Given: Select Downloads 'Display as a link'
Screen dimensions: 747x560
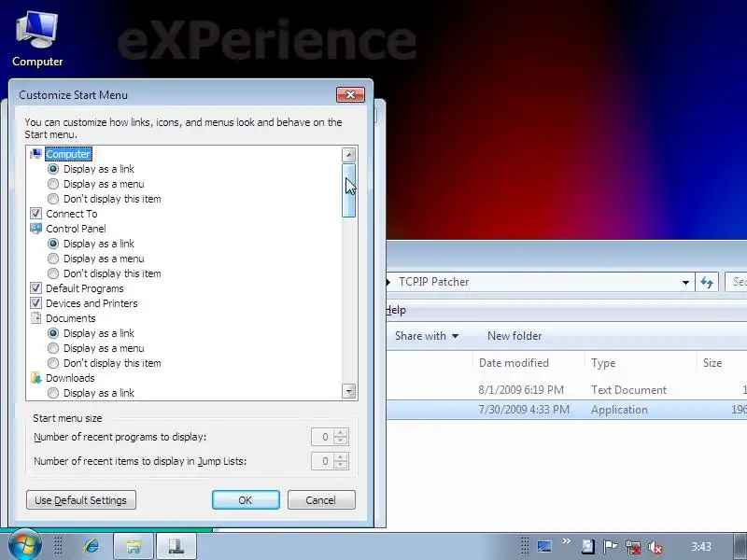Looking at the screenshot, I should click(x=53, y=393).
